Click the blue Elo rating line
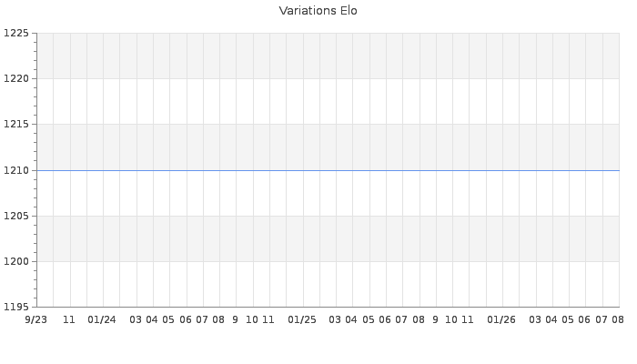Screen dimensions: 637x364 329,171
